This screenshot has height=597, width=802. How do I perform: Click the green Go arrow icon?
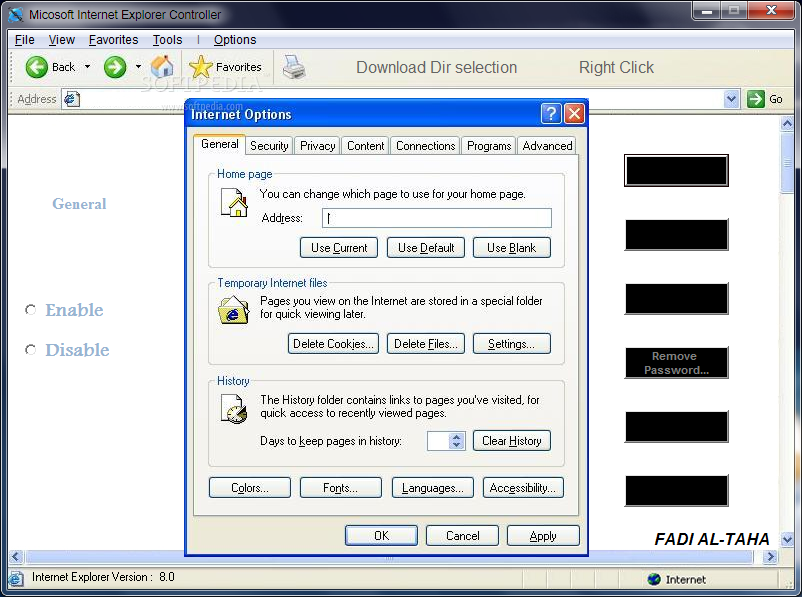point(755,99)
